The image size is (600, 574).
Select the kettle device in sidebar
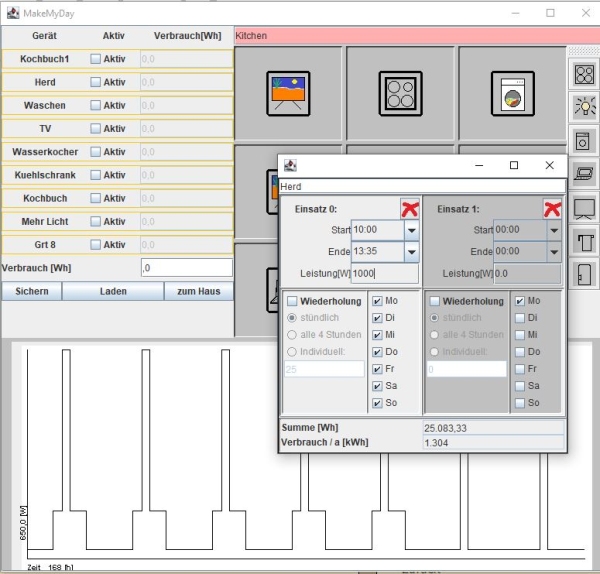(584, 242)
